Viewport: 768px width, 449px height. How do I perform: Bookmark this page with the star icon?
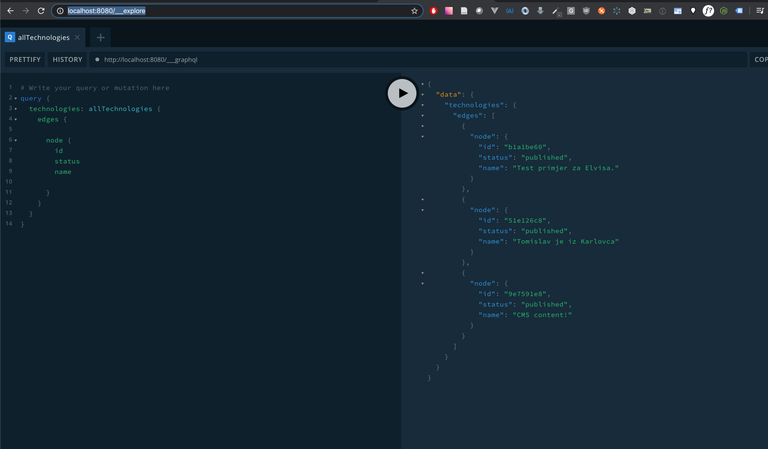coord(414,11)
